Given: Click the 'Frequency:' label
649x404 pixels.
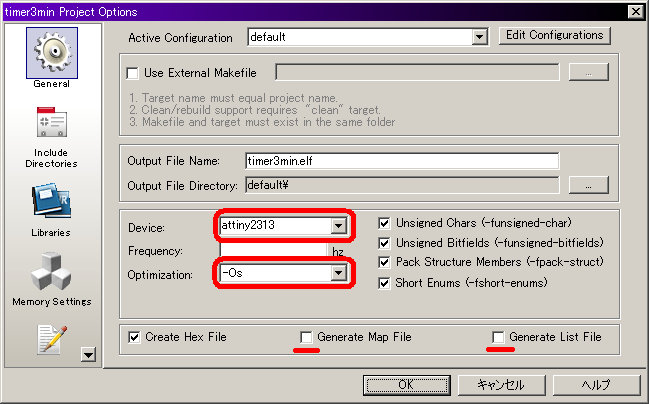Looking at the screenshot, I should (x=155, y=251).
